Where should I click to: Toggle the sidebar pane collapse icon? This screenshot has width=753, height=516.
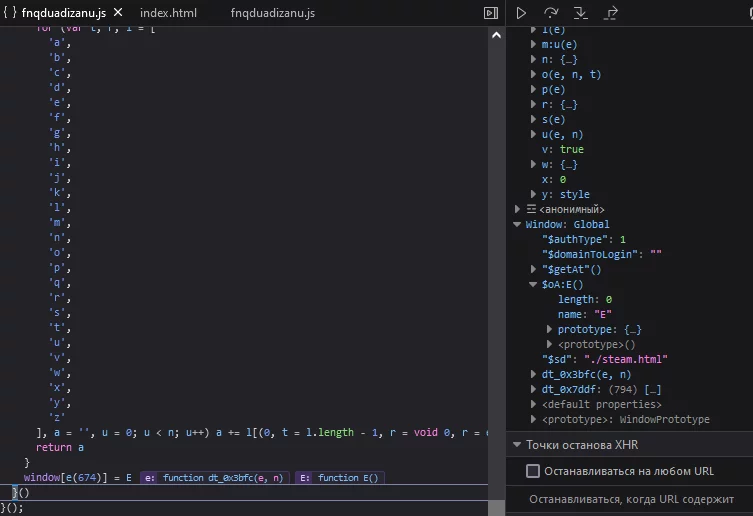[x=490, y=13]
